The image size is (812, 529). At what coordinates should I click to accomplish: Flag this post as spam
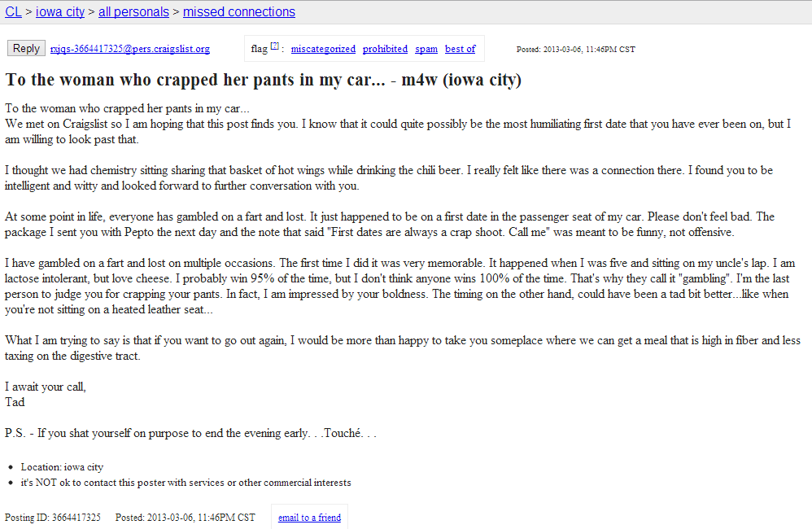(426, 49)
